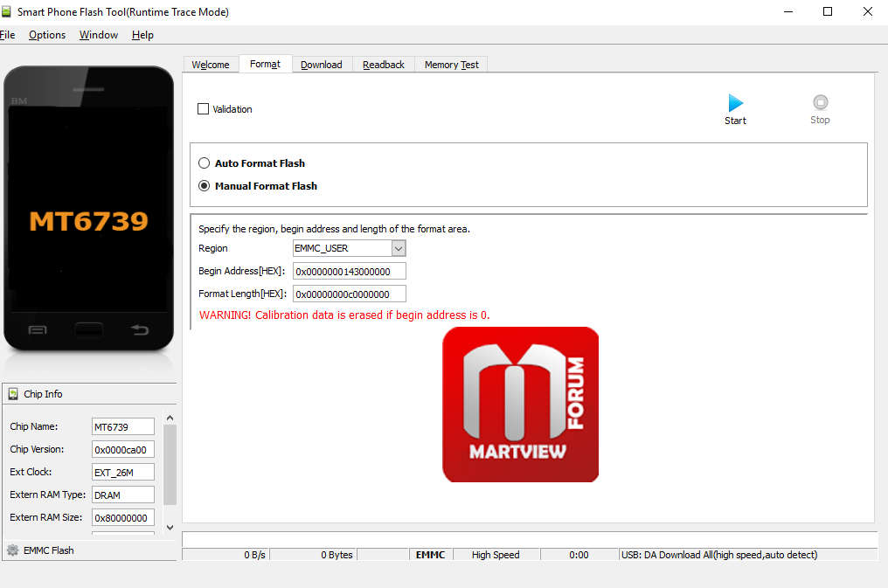Open the File menu
This screenshot has height=588, width=888.
click(7, 35)
